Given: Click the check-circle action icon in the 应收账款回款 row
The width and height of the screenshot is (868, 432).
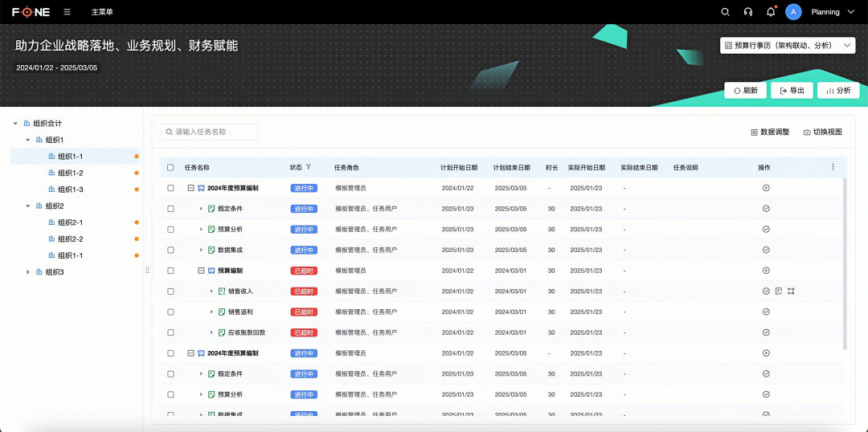Looking at the screenshot, I should tap(766, 332).
